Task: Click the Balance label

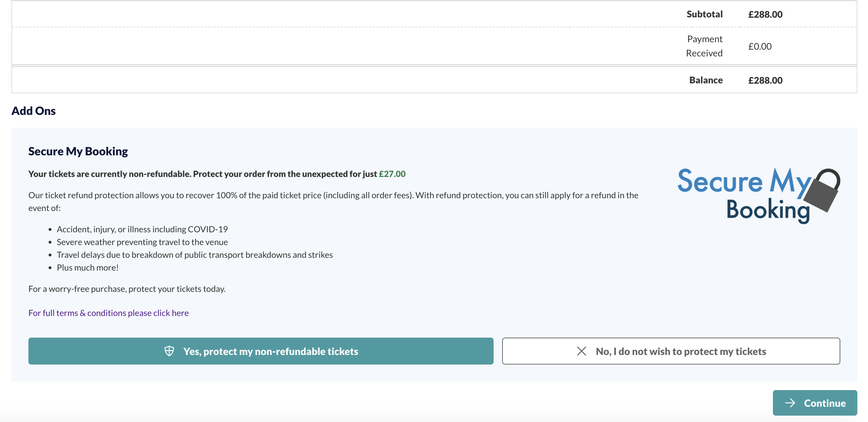Action: pyautogui.click(x=706, y=80)
